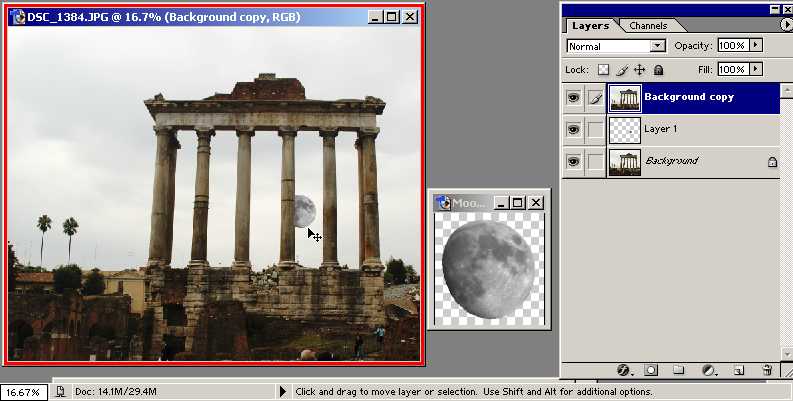This screenshot has width=793, height=401.
Task: Toggle visibility of the Background layer
Action: click(x=573, y=161)
